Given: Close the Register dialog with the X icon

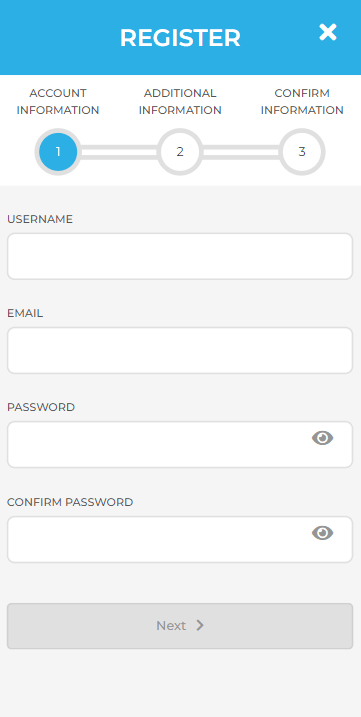Looking at the screenshot, I should [x=328, y=32].
